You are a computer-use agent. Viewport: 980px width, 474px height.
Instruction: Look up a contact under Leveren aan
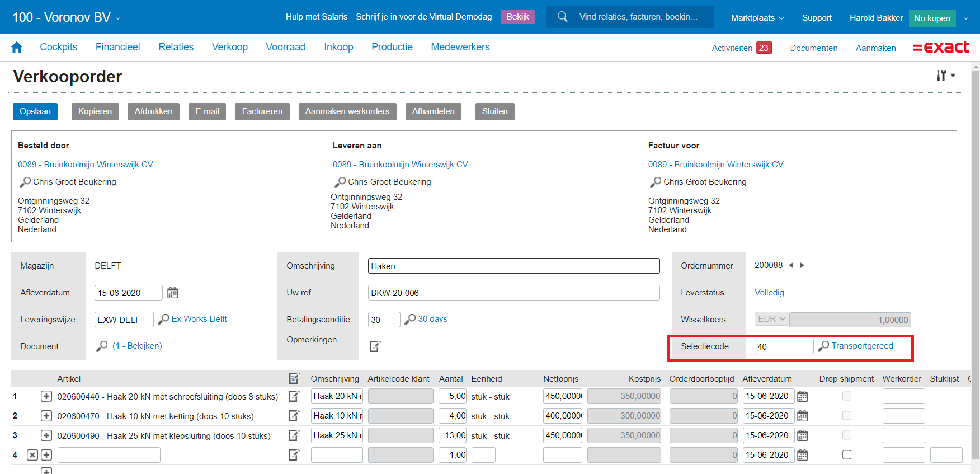point(340,182)
